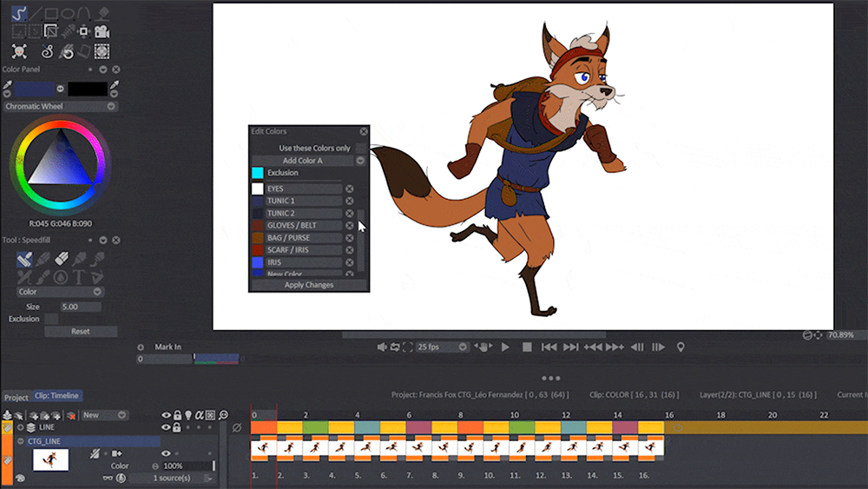Select the Text tool in tool panel
This screenshot has width=868, height=489.
pyautogui.click(x=79, y=277)
